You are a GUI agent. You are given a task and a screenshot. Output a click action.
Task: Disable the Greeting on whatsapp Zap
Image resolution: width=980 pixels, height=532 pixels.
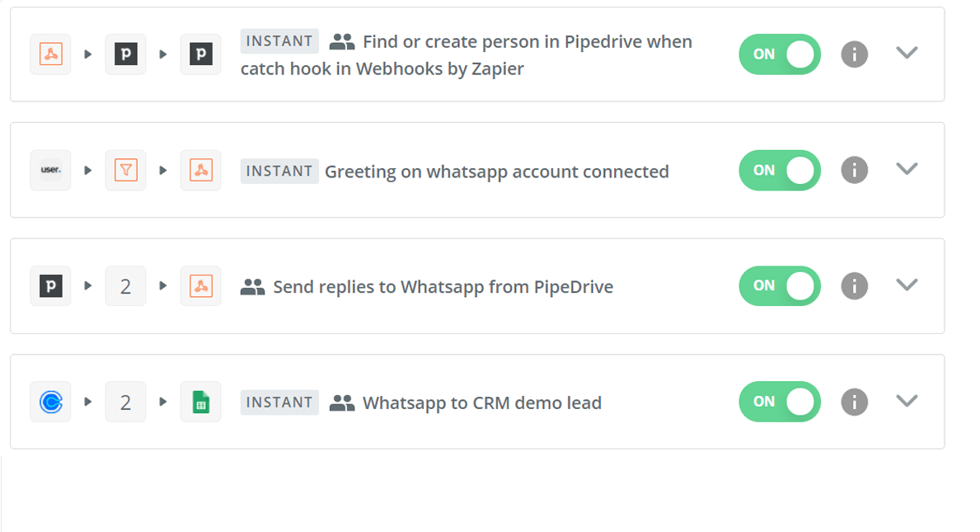(x=780, y=170)
